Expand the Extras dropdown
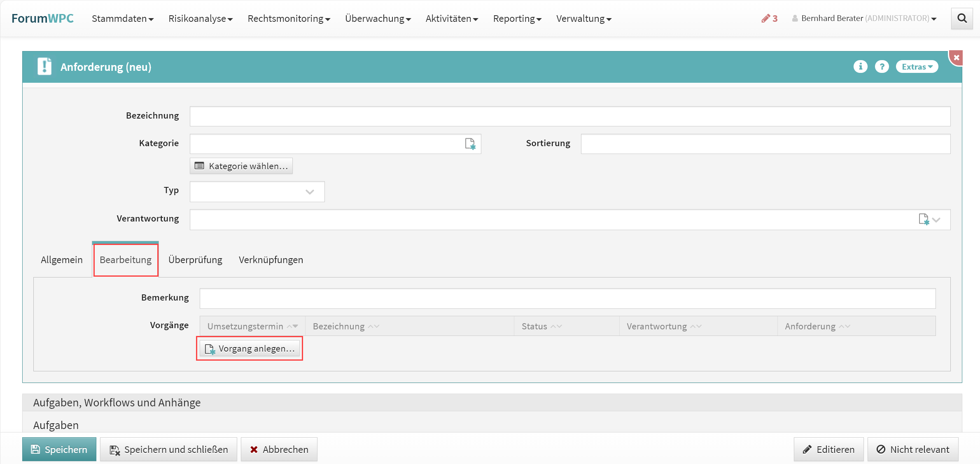Image resolution: width=980 pixels, height=464 pixels. pos(917,67)
